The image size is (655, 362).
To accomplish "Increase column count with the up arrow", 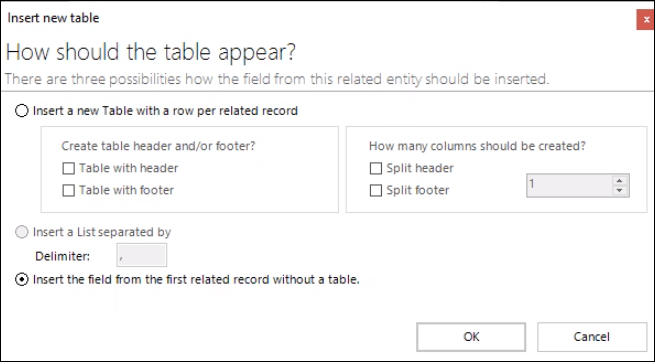I will click(x=619, y=180).
